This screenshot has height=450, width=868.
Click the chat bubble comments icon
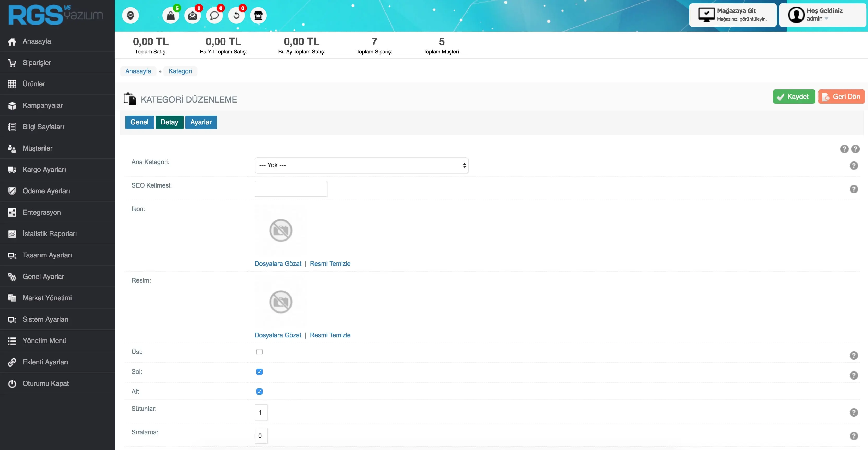click(214, 15)
